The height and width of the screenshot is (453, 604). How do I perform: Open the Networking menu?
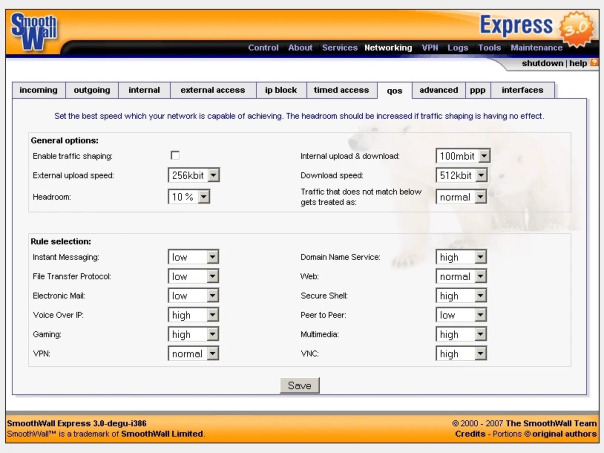pyautogui.click(x=388, y=48)
